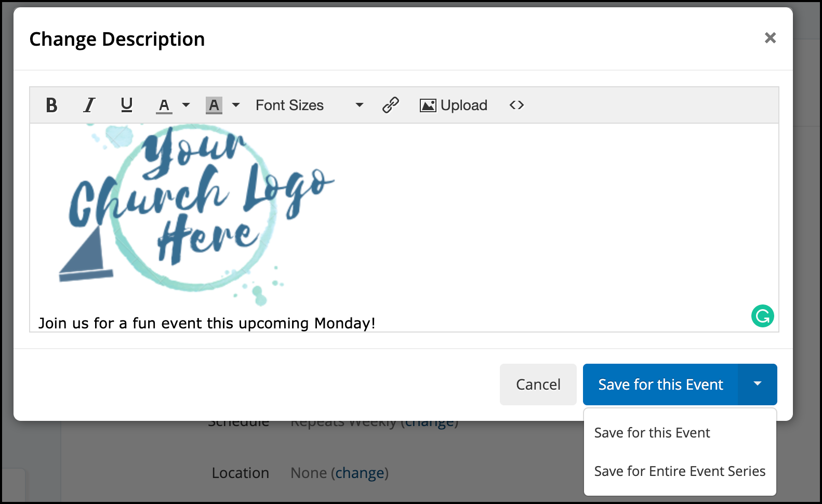
Task: Close the Change Description dialog
Action: [x=770, y=38]
